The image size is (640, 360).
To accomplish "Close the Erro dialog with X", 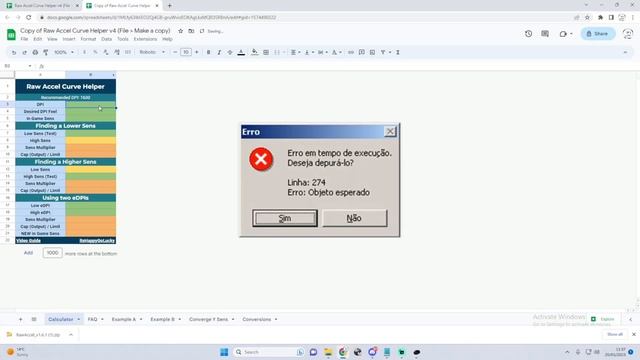I will pyautogui.click(x=390, y=131).
